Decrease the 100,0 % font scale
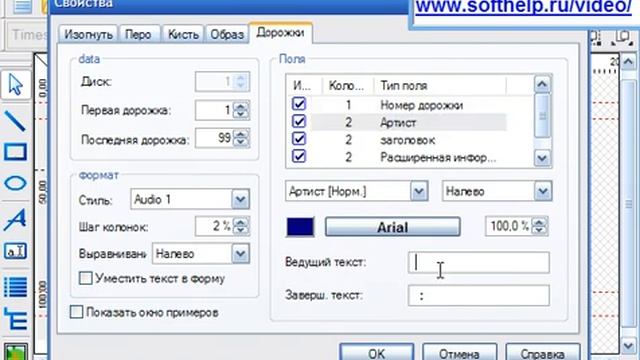Screen dimensions: 640x360 coord(540,231)
